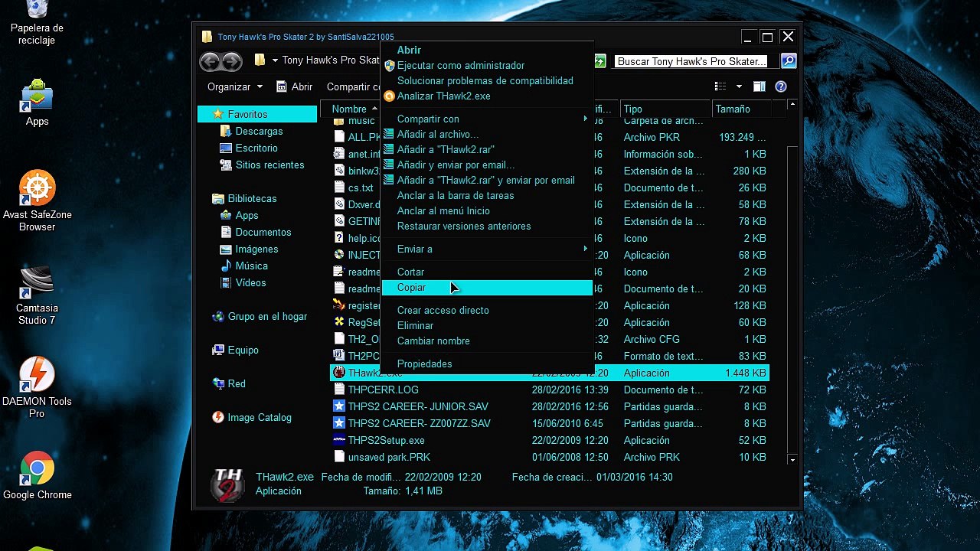
Task: Choose Anclar a la barra de tareas
Action: (x=487, y=195)
